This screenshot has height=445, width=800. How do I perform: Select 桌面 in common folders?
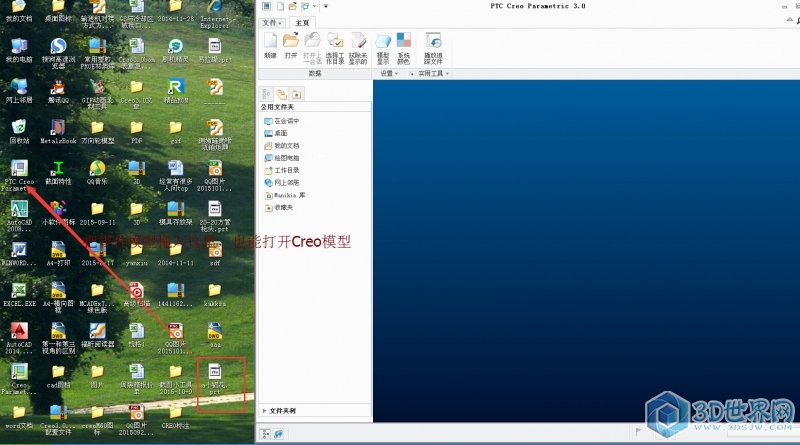click(x=276, y=133)
